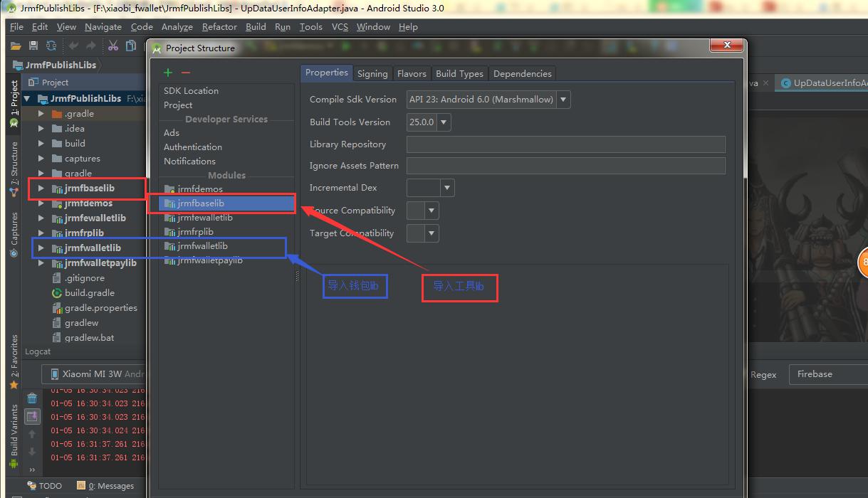
Task: Open Xiaomi MI 3W device selector
Action: click(x=93, y=374)
